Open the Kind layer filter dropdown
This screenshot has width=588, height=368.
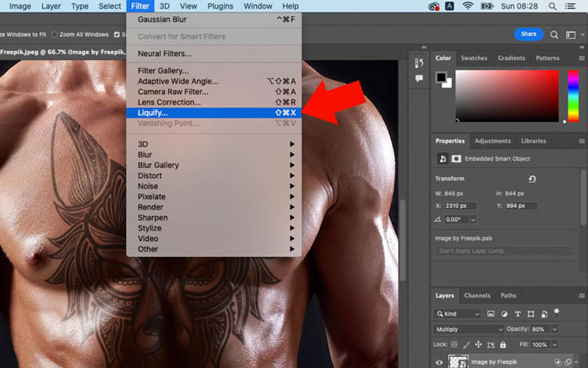[x=456, y=314]
